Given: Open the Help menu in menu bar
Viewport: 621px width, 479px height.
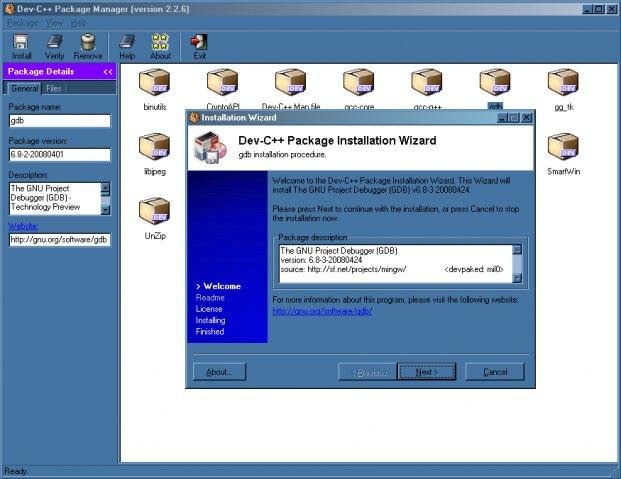Looking at the screenshot, I should (x=79, y=23).
